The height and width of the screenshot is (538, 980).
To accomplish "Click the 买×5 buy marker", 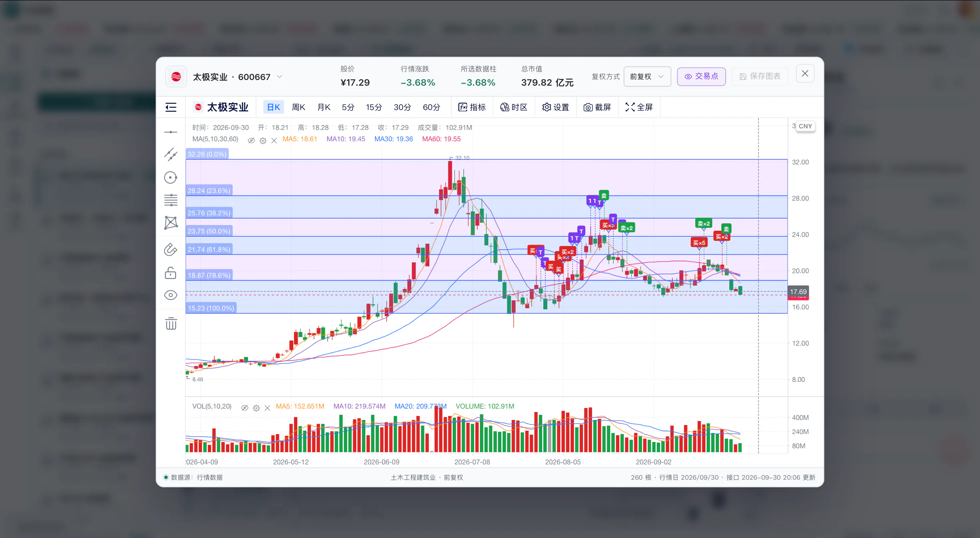I will [699, 242].
